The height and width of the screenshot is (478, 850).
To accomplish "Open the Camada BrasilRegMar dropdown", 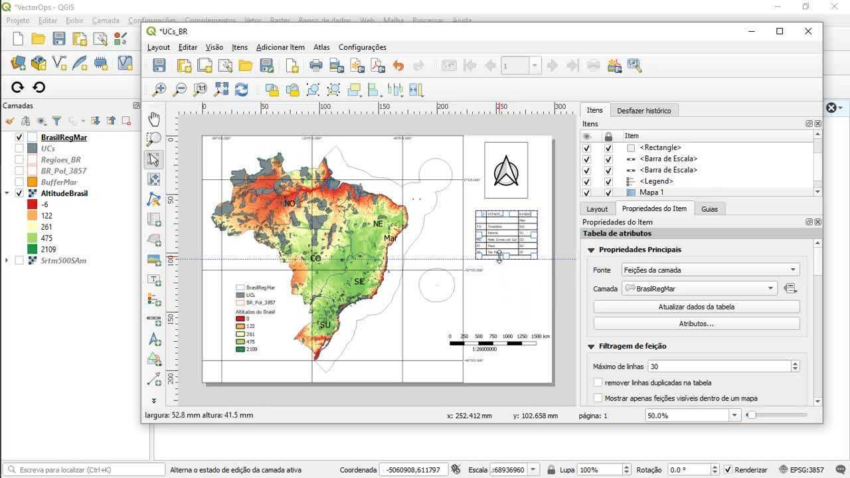I will pos(699,288).
